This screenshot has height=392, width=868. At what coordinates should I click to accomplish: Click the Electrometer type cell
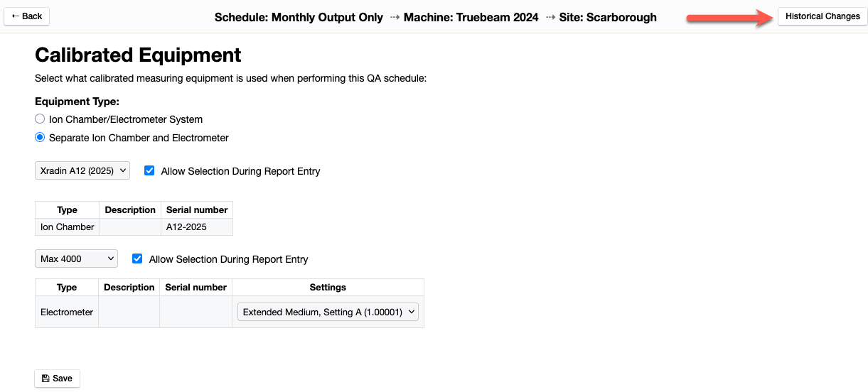[x=67, y=312]
